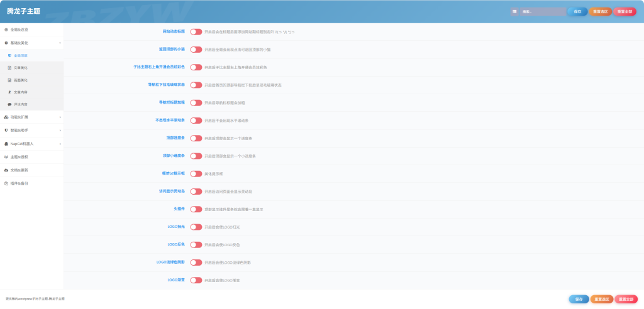This screenshot has height=309, width=644.
Task: Click the 全局&总览 icon in the sidebar
Action: coord(6,30)
